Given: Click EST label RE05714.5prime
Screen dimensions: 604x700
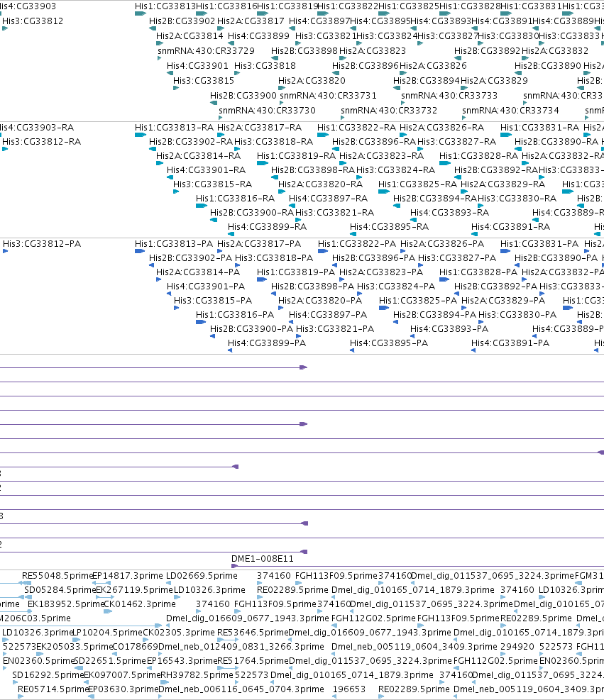Looking at the screenshot, I should [x=53, y=690].
